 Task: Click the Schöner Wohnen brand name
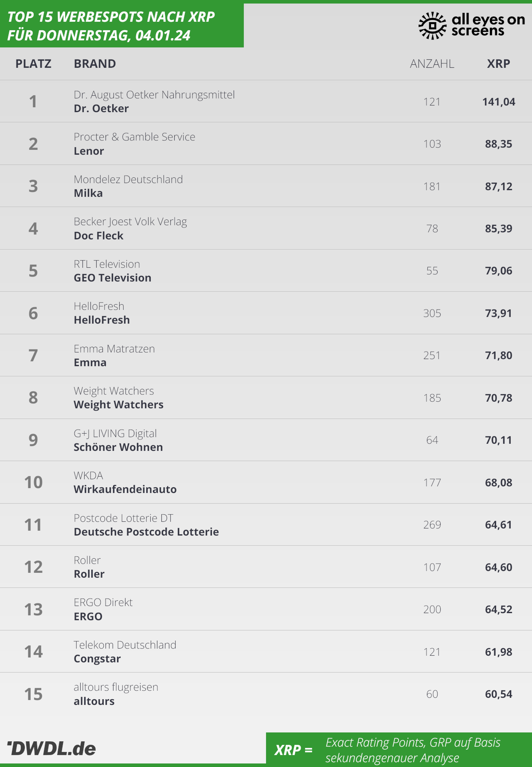point(118,447)
